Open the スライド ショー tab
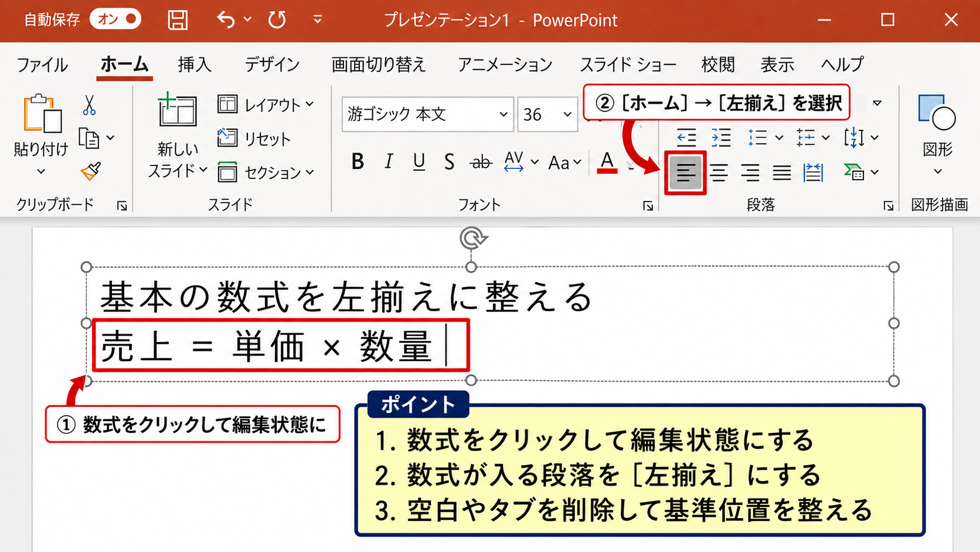Viewport: 980px width, 552px height. [628, 64]
